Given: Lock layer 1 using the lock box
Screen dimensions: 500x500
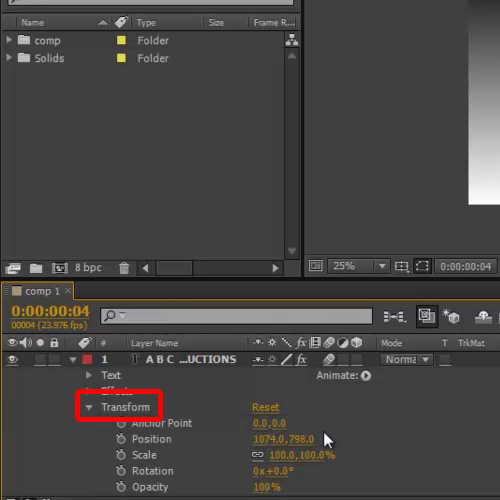Looking at the screenshot, I should point(55,360).
